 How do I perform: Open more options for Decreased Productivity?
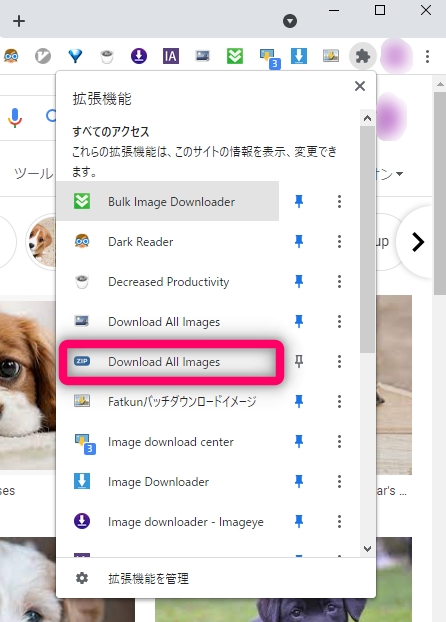coord(339,281)
